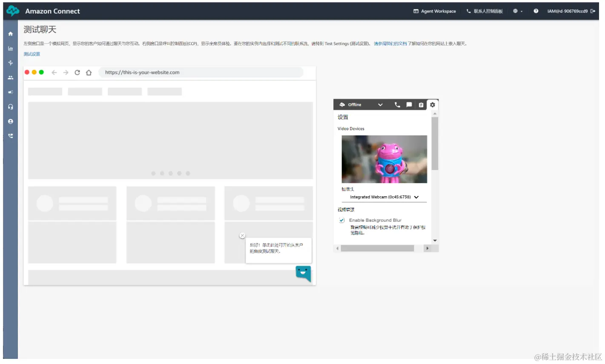Open the person profile circle sidebar icon
This screenshot has width=605, height=364.
click(11, 121)
